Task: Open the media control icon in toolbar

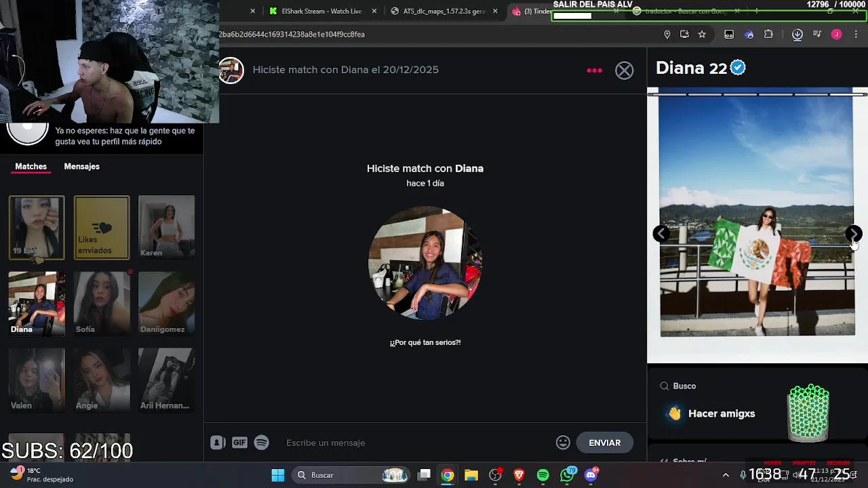Action: coord(817,34)
